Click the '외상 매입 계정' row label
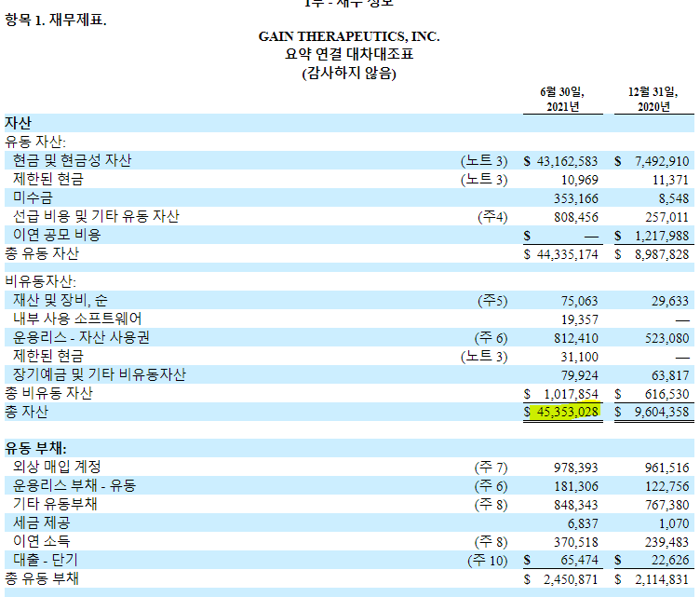This screenshot has width=700, height=597. 57,467
